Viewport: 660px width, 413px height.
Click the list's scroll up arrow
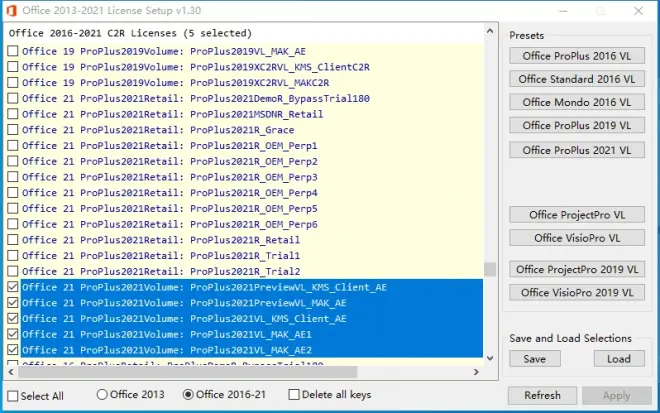click(490, 31)
